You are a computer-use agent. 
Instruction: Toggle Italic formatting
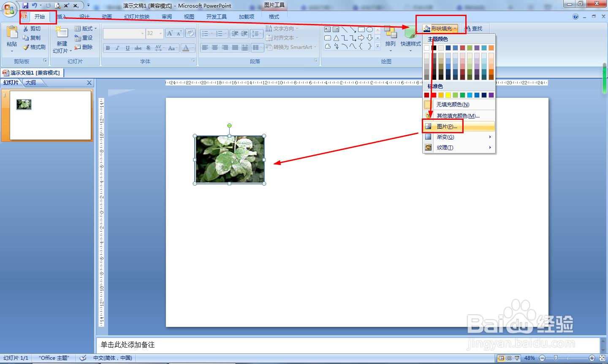[x=118, y=48]
